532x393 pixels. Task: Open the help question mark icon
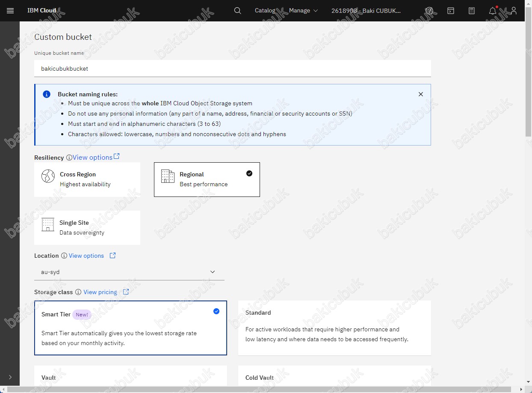(x=429, y=11)
